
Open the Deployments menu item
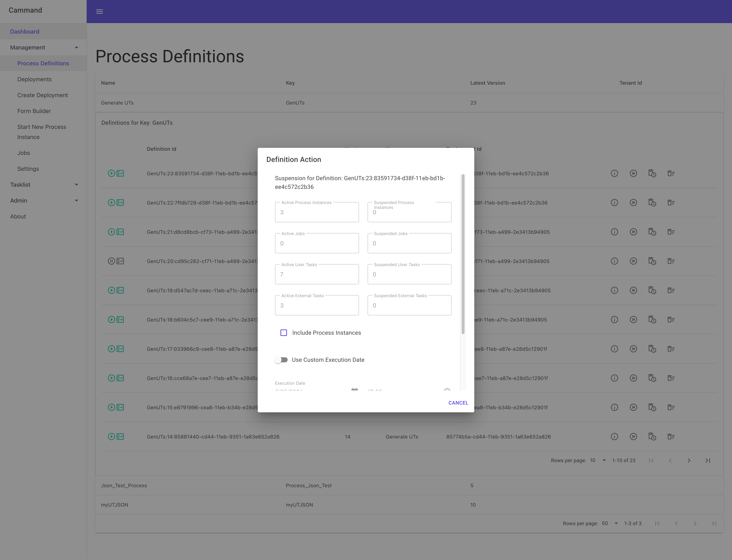[x=34, y=79]
